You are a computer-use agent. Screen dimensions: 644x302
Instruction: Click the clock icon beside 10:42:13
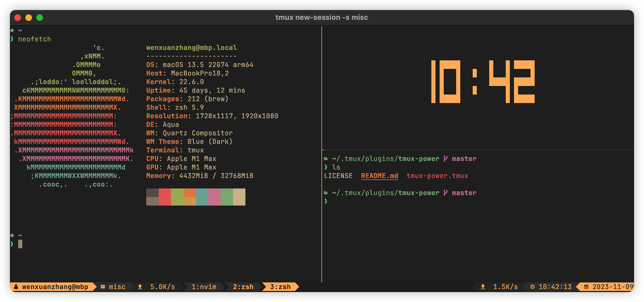point(532,287)
